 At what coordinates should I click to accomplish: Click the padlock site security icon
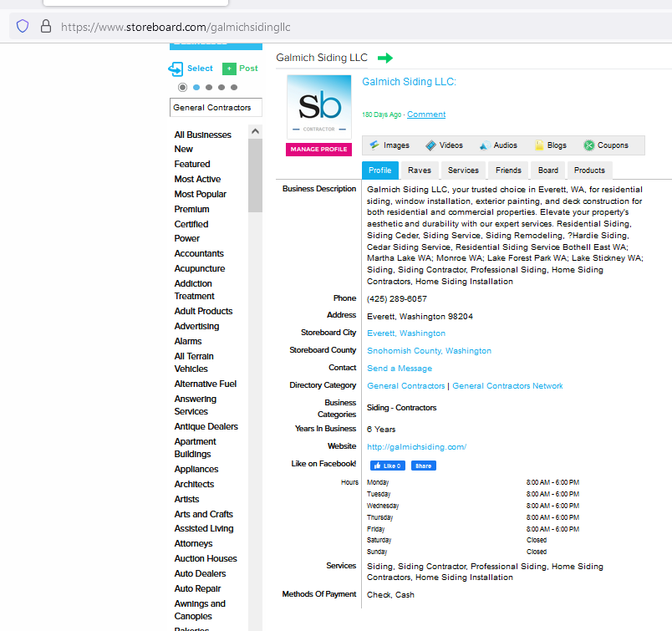point(46,27)
